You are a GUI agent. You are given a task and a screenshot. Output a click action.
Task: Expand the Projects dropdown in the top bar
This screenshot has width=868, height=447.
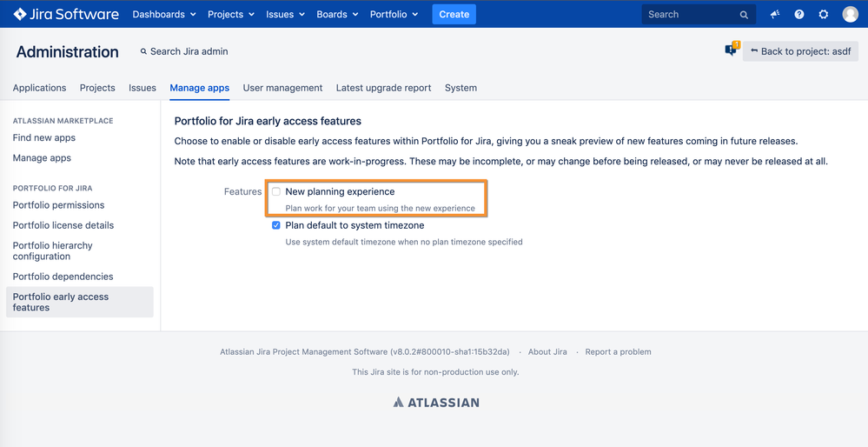click(231, 15)
